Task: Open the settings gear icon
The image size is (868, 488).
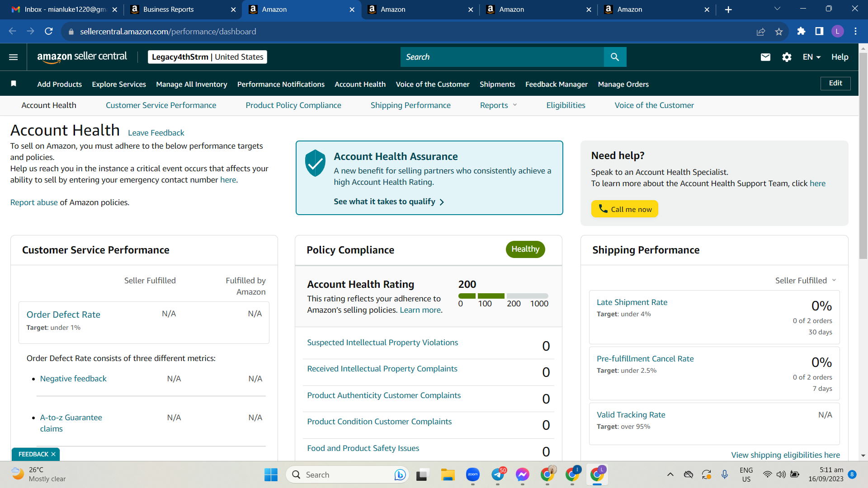Action: (787, 57)
